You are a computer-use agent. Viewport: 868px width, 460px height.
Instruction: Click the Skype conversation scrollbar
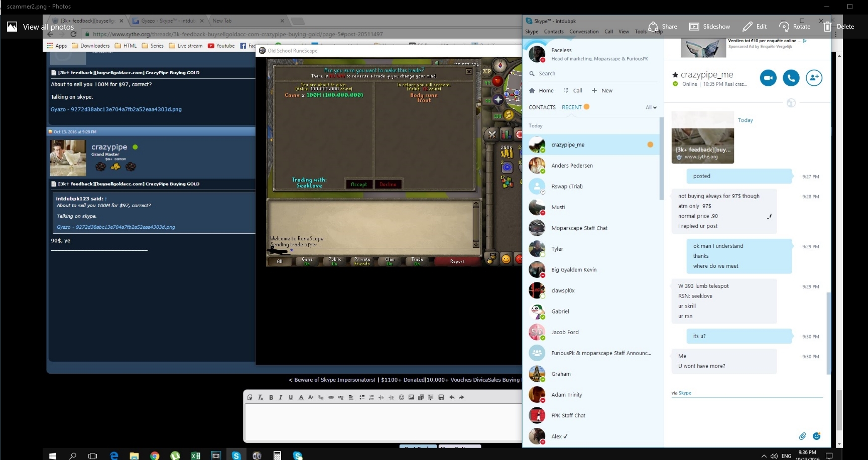click(828, 333)
